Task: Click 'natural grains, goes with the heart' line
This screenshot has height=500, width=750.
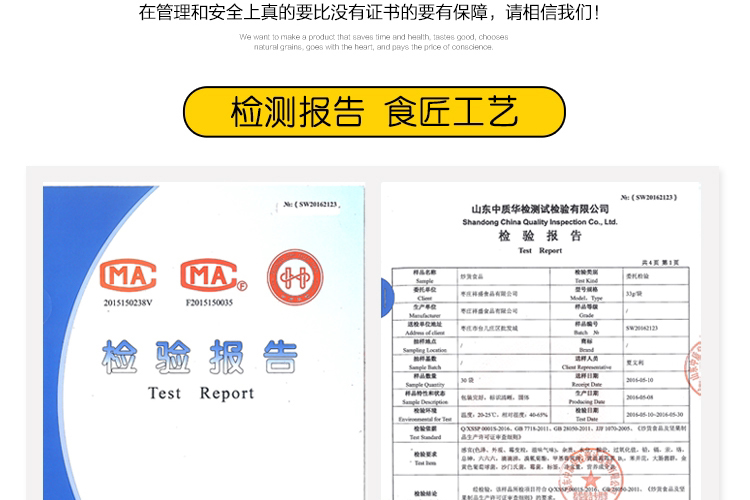Action: pyautogui.click(x=373, y=47)
